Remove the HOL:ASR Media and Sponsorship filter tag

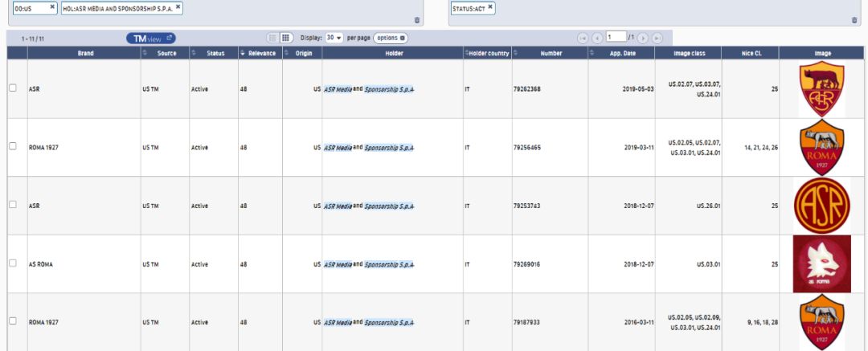178,7
